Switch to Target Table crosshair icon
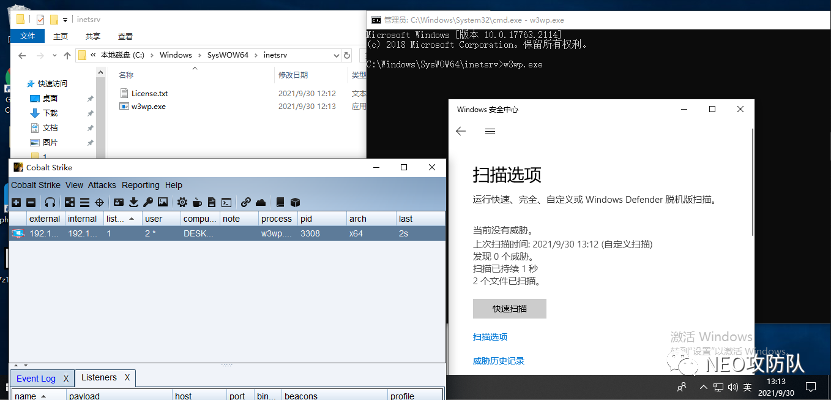The height and width of the screenshot is (400, 832). pos(99,202)
